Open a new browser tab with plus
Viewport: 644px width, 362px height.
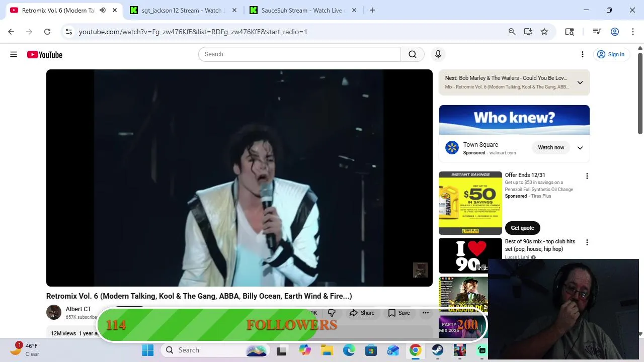tap(372, 10)
